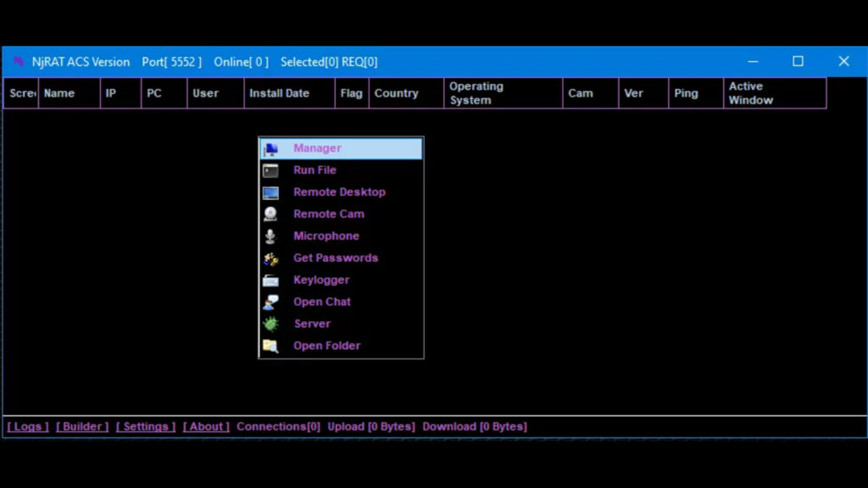The image size is (868, 488).
Task: Click the User column header
Action: click(216, 93)
